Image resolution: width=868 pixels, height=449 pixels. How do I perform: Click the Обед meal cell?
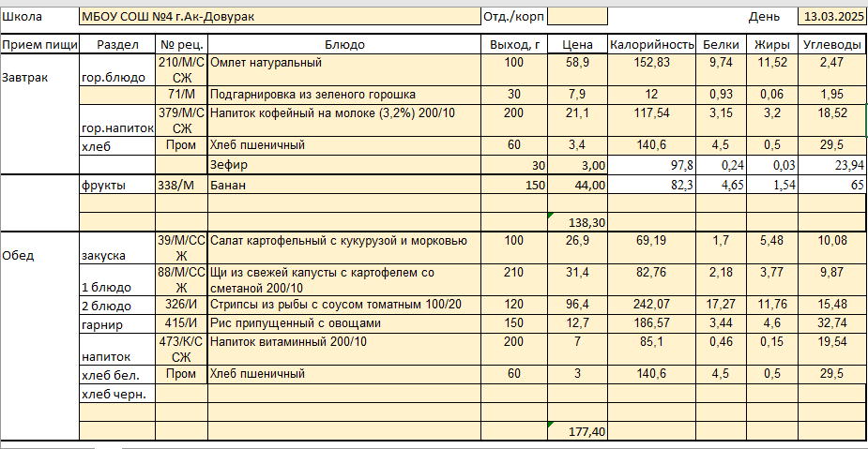[39, 256]
